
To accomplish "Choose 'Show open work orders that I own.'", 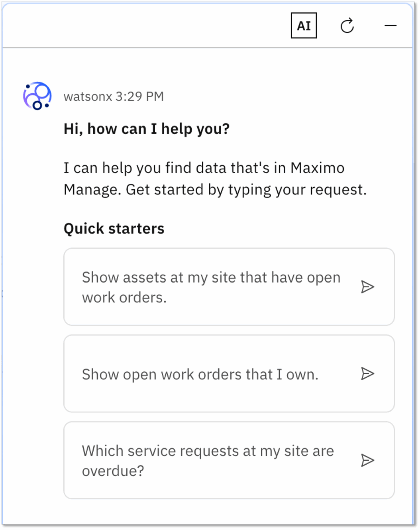I will pos(200,374).
